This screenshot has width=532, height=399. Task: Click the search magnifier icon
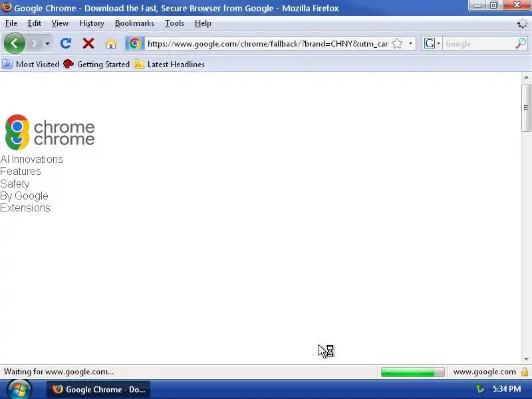tap(521, 43)
